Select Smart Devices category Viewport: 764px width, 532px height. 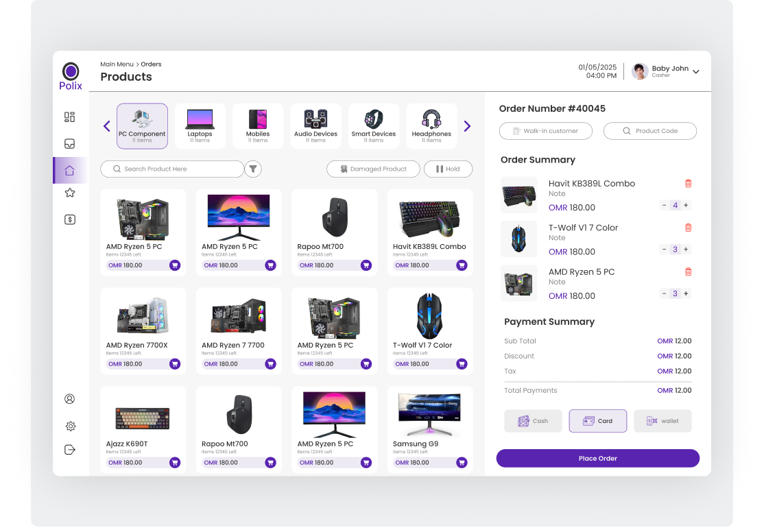[x=374, y=126]
